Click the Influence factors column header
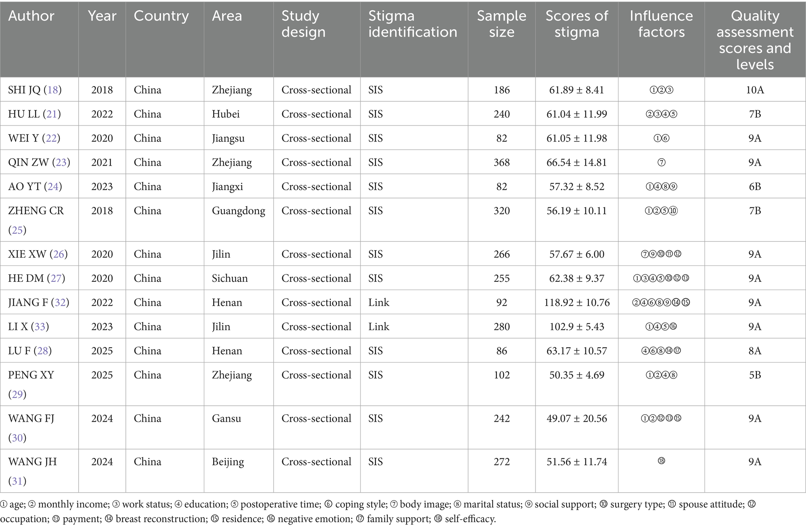Viewport: 806px width, 532px height. pos(661,24)
